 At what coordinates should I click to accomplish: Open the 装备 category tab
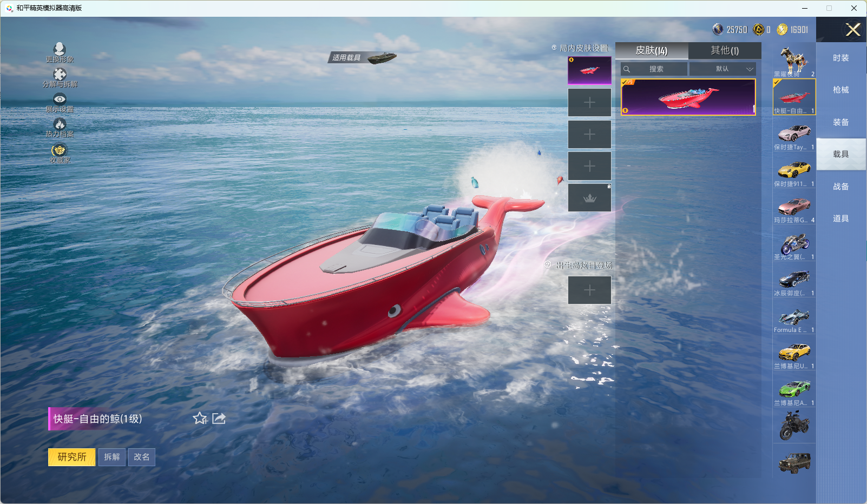click(x=841, y=122)
